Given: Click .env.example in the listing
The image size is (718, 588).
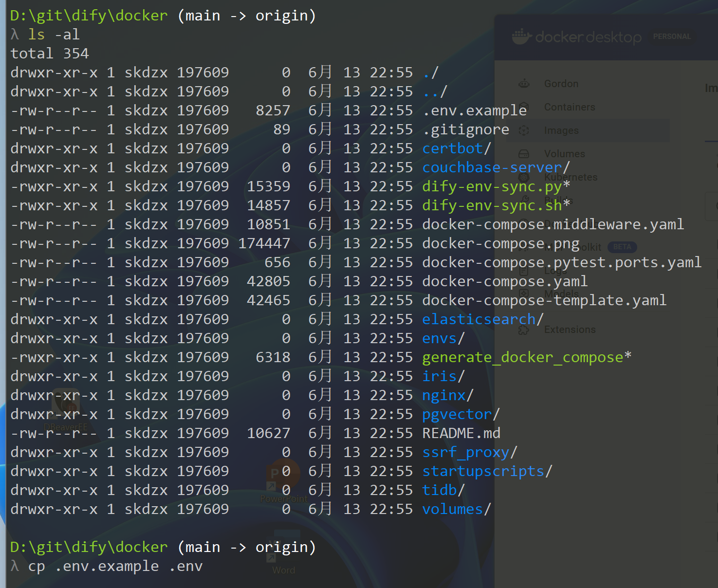Looking at the screenshot, I should (x=475, y=110).
